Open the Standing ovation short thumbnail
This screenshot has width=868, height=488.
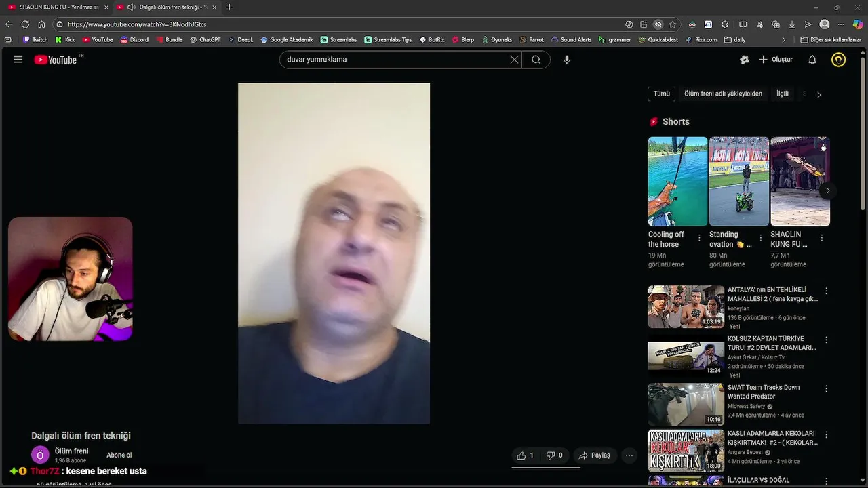pyautogui.click(x=738, y=181)
